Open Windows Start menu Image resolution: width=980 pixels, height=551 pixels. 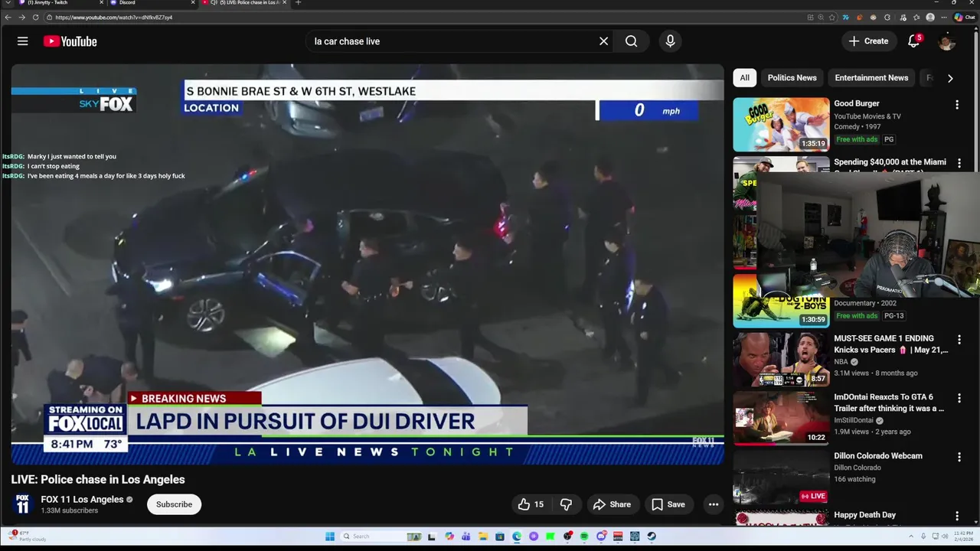(x=330, y=536)
